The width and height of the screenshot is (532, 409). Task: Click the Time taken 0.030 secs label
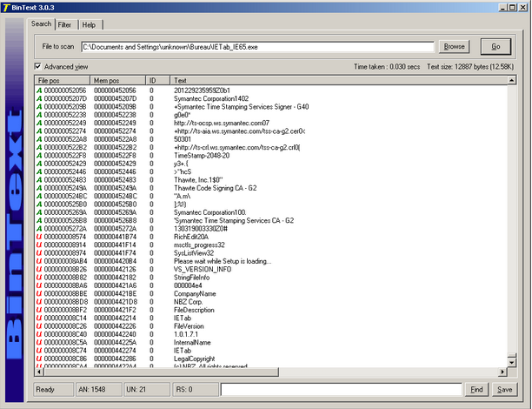[x=387, y=67]
